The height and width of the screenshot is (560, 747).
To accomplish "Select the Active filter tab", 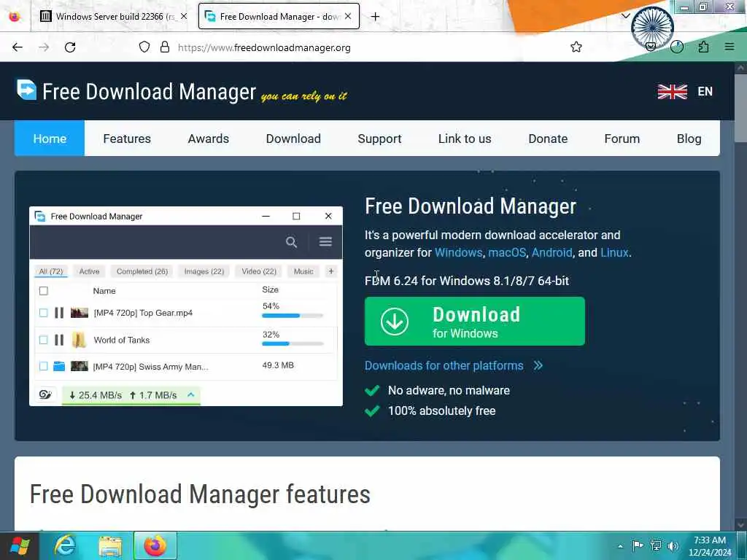I will tap(89, 271).
